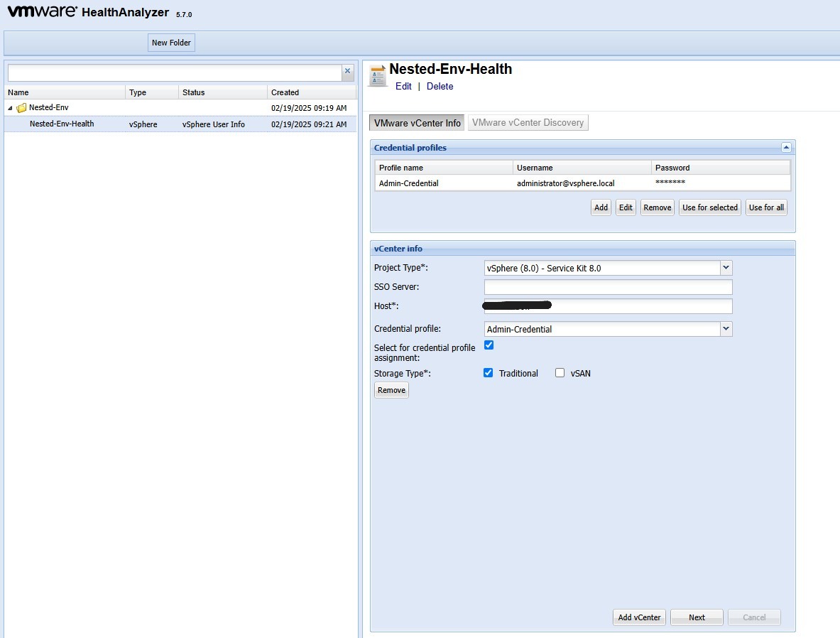Click the 02/19/2025 09:19 AM created date
This screenshot has height=638, width=840.
(309, 108)
